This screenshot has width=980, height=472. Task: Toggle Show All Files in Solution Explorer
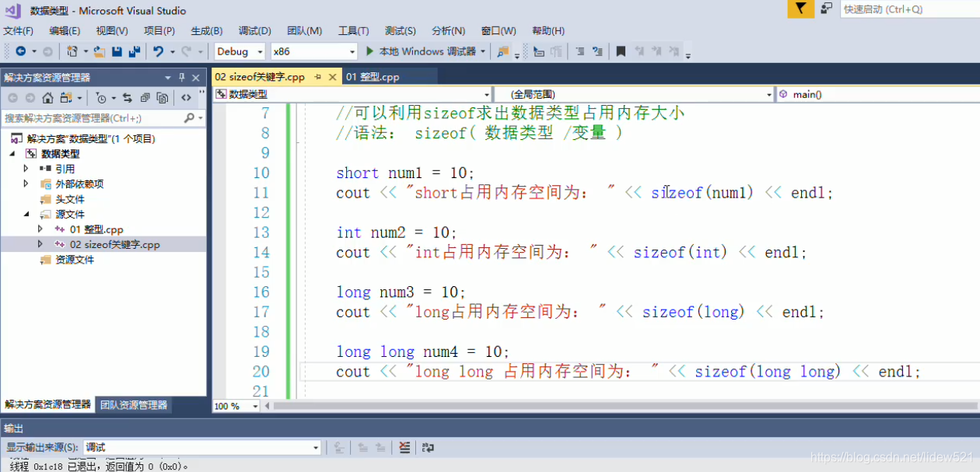coord(162,98)
